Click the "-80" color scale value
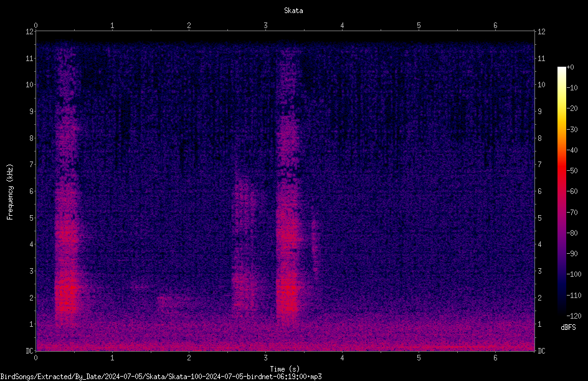 point(572,233)
